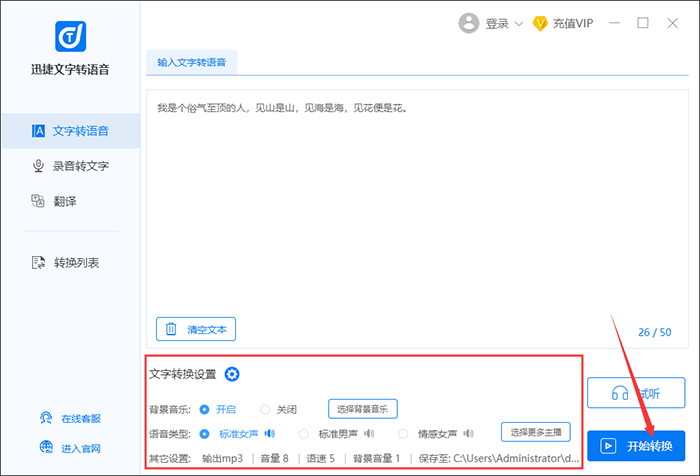Click the microphone icon beside 录音转文字
The width and height of the screenshot is (700, 476).
coord(38,166)
